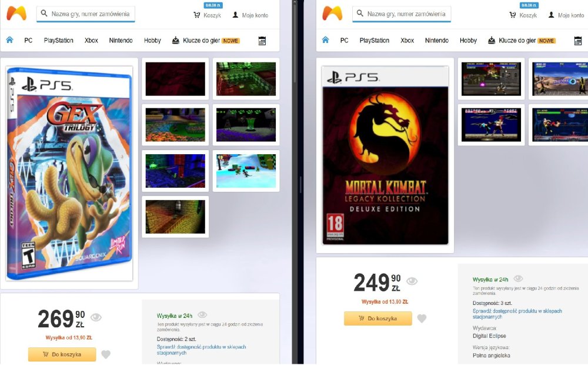Image resolution: width=588 pixels, height=365 pixels.
Task: Open PlayStation menu in left pane
Action: tap(58, 40)
